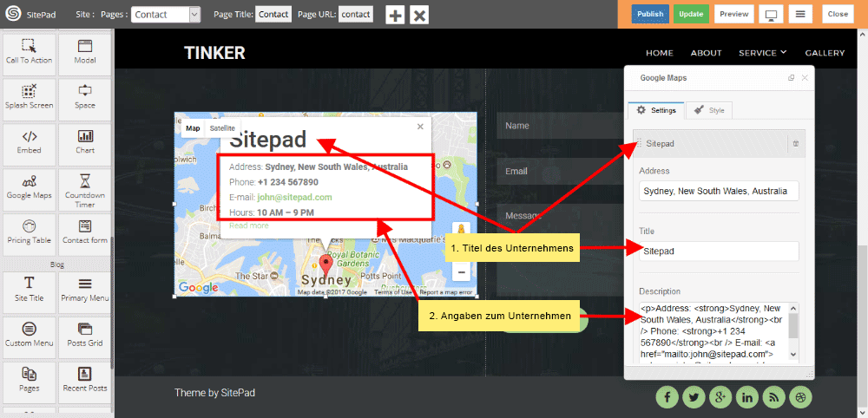This screenshot has width=868, height=418.
Task: Go to GALLERY in site navigation
Action: 825,53
